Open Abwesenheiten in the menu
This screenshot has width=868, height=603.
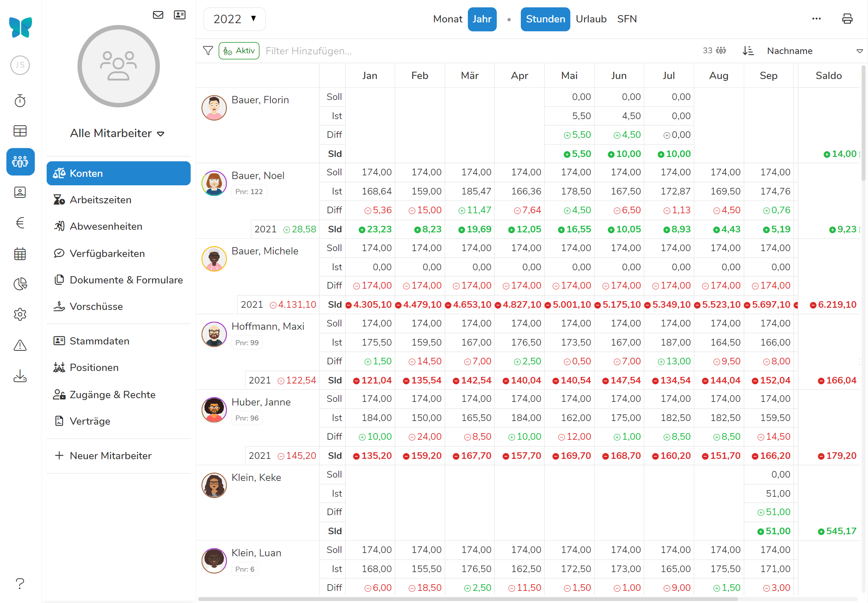[106, 226]
